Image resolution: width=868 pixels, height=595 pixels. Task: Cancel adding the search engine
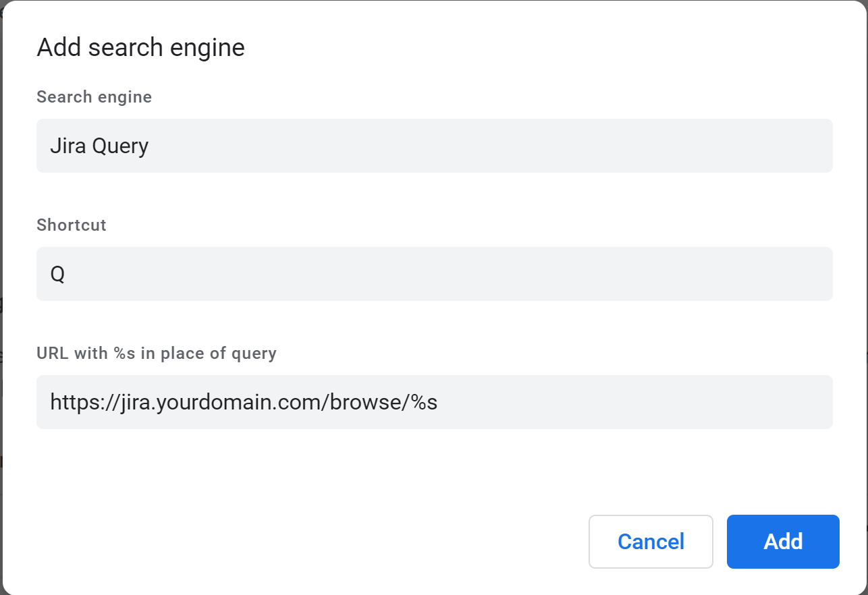651,542
